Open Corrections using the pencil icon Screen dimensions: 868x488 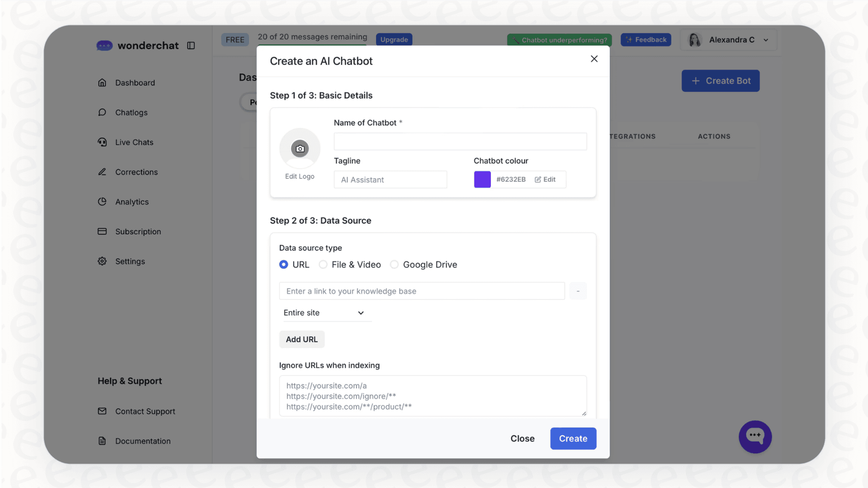click(x=102, y=171)
